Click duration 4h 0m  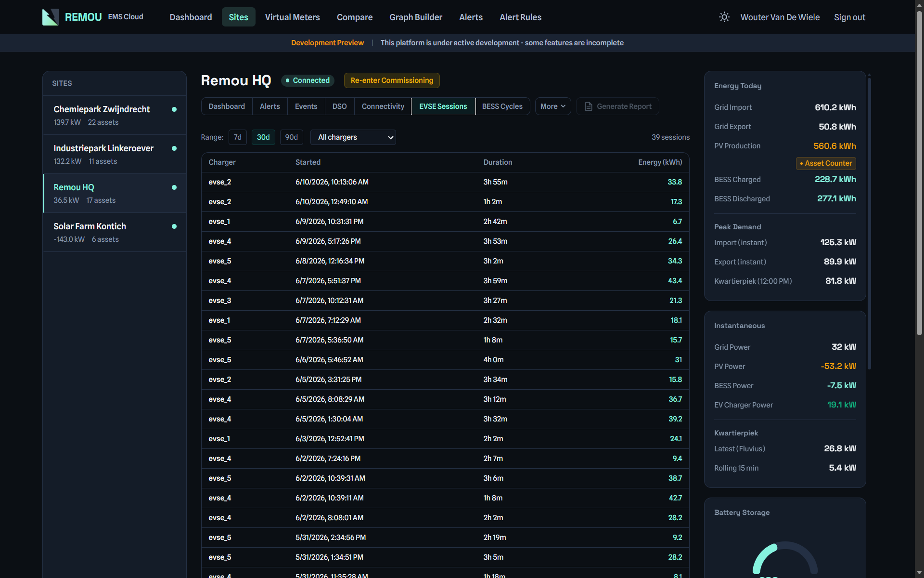click(493, 360)
